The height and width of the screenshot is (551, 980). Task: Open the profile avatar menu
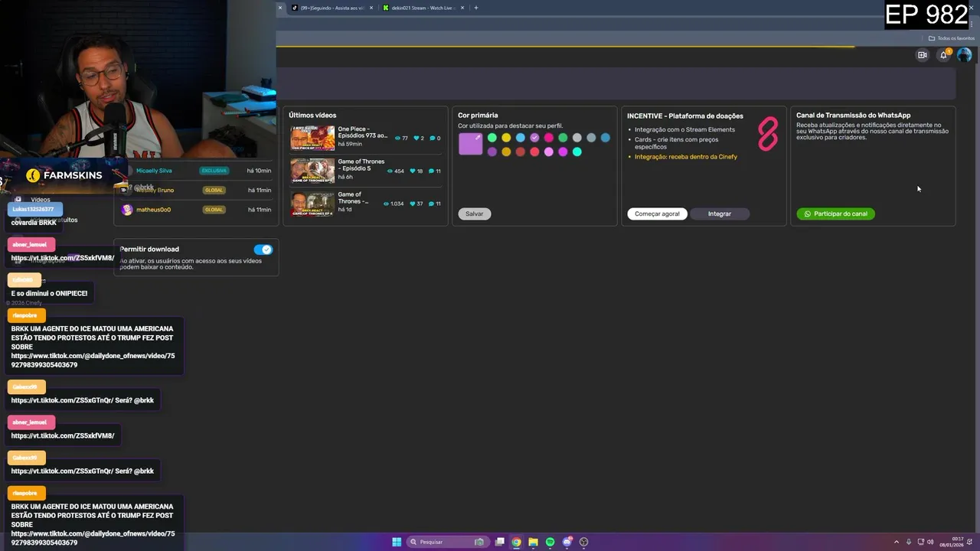pos(964,55)
